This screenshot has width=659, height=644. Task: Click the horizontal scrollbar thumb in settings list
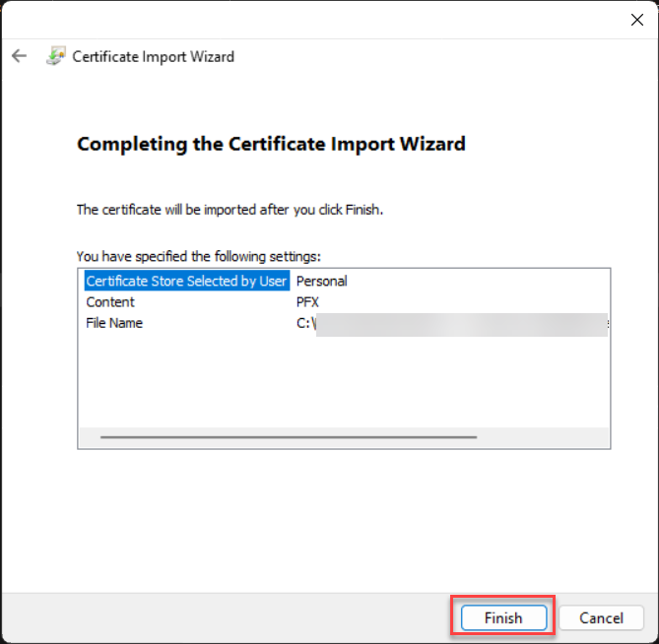288,437
